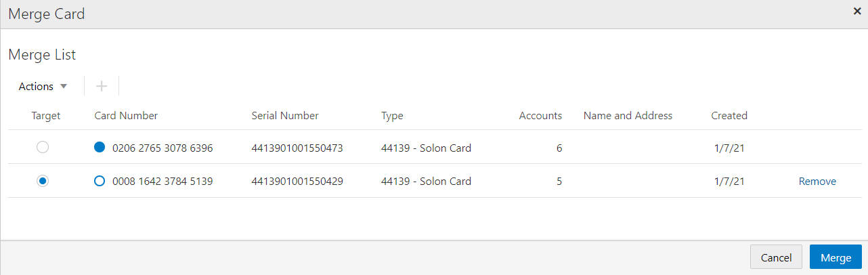Click card number 0008 1642 3784 5139
The height and width of the screenshot is (275, 868).
click(162, 181)
